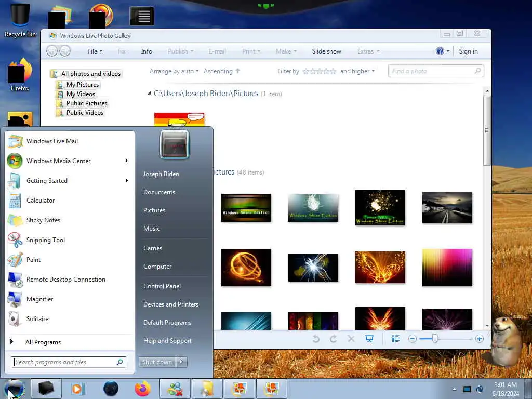
Task: Open Help and Support
Action: coord(167,341)
